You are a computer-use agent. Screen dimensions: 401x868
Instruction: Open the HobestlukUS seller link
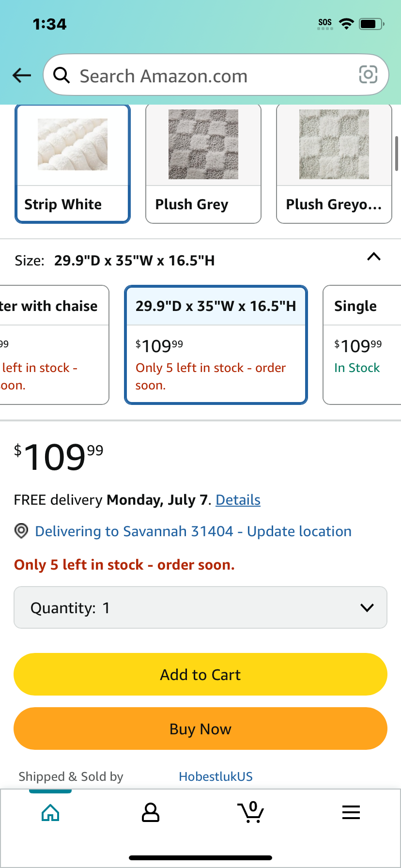tap(216, 776)
